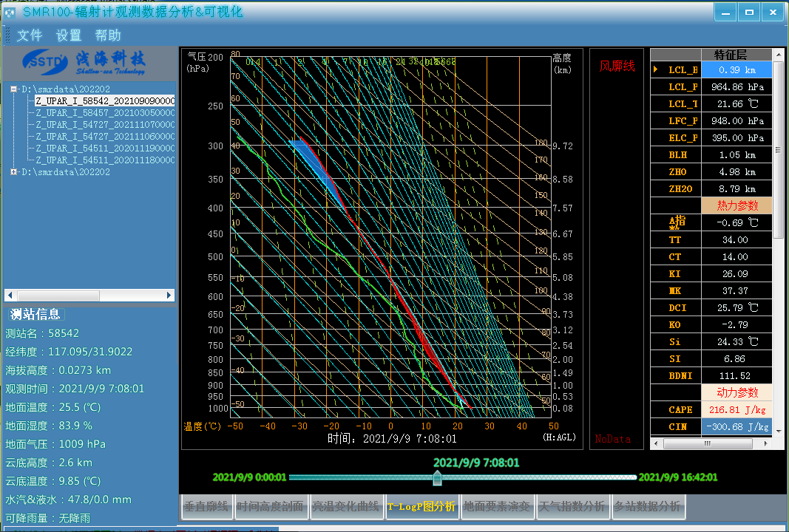Click the file tree's left scroll arrow
Viewport: 789px width, 532px height.
pyautogui.click(x=10, y=295)
